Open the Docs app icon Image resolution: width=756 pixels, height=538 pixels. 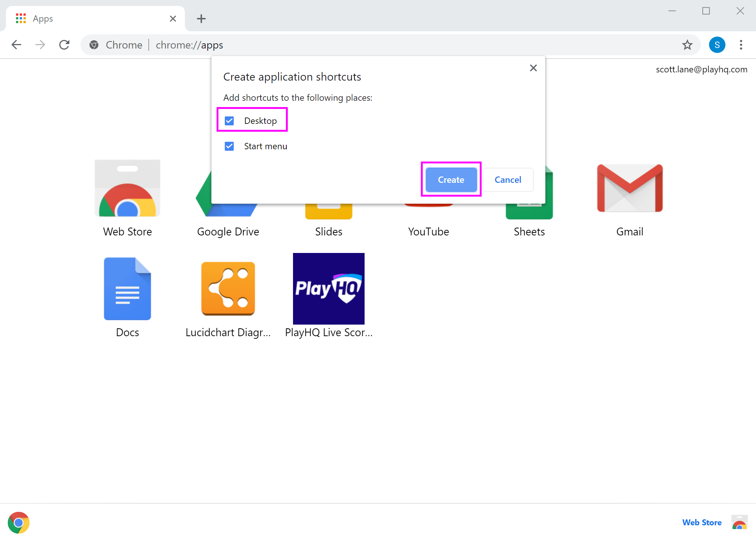coord(127,289)
